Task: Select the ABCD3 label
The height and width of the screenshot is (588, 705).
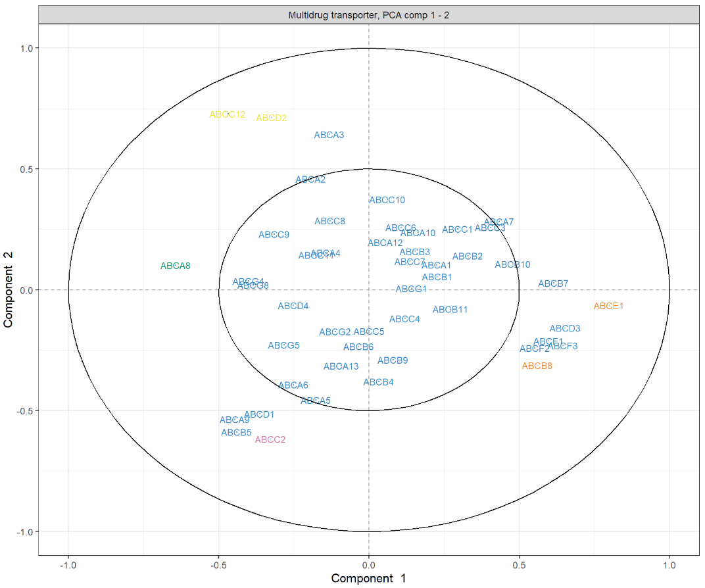Action: click(x=565, y=329)
